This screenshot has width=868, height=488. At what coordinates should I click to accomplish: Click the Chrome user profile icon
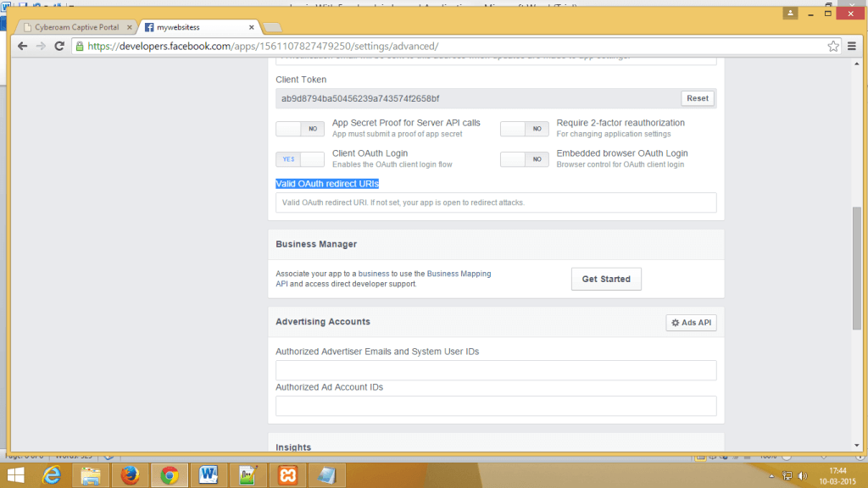[790, 14]
